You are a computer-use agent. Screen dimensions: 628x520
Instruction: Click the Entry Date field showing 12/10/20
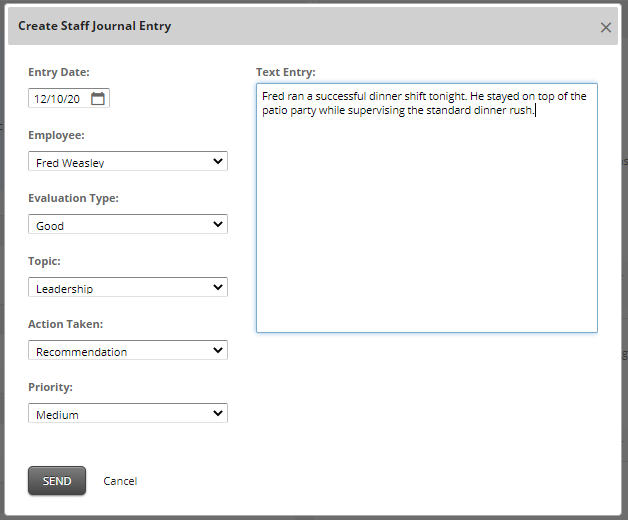pos(58,99)
